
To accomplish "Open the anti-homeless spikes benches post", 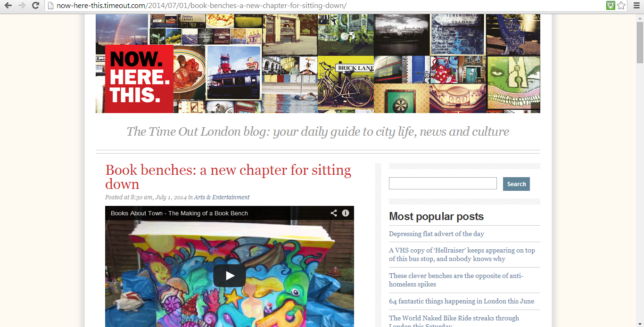I will (x=456, y=280).
